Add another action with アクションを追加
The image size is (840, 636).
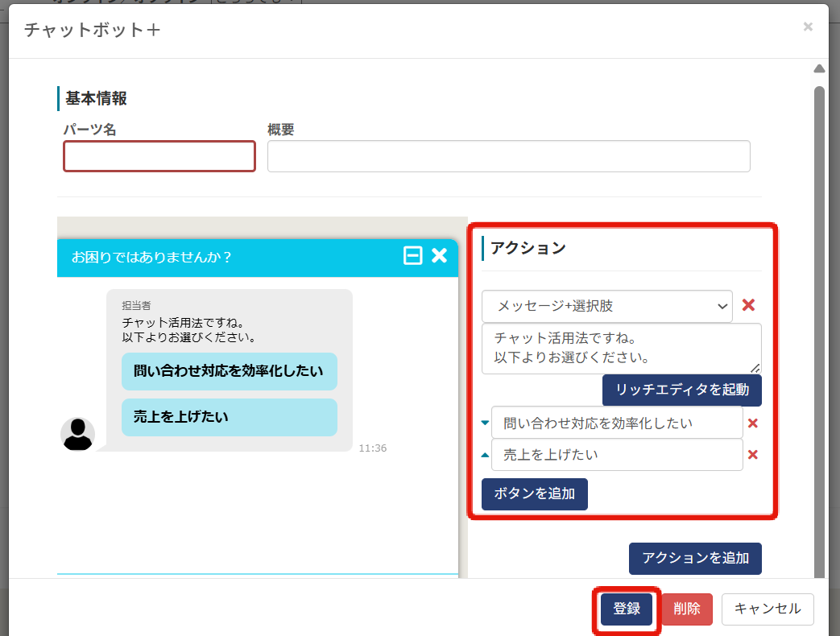[x=694, y=558]
